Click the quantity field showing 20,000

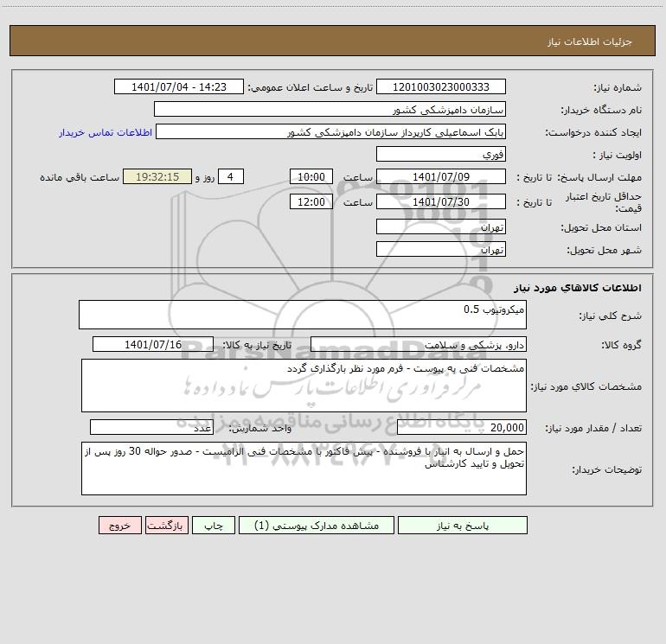click(x=462, y=427)
